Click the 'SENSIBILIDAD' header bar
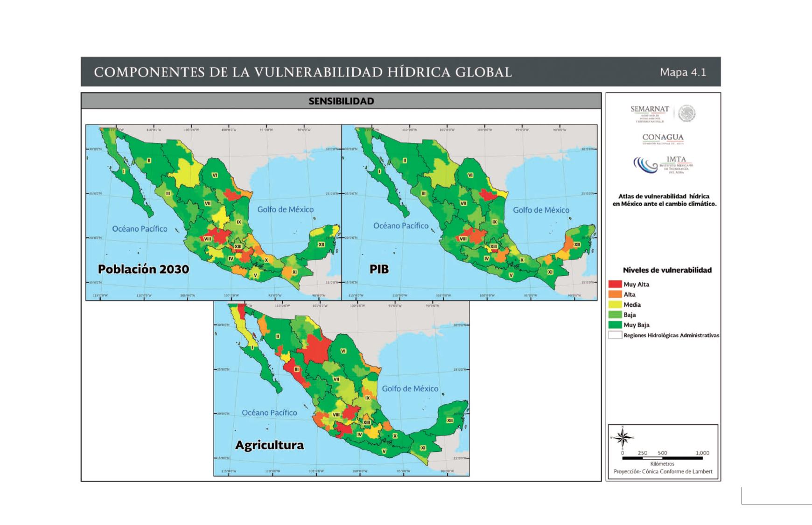Image resolution: width=812 pixels, height=525 pixels. [x=341, y=101]
